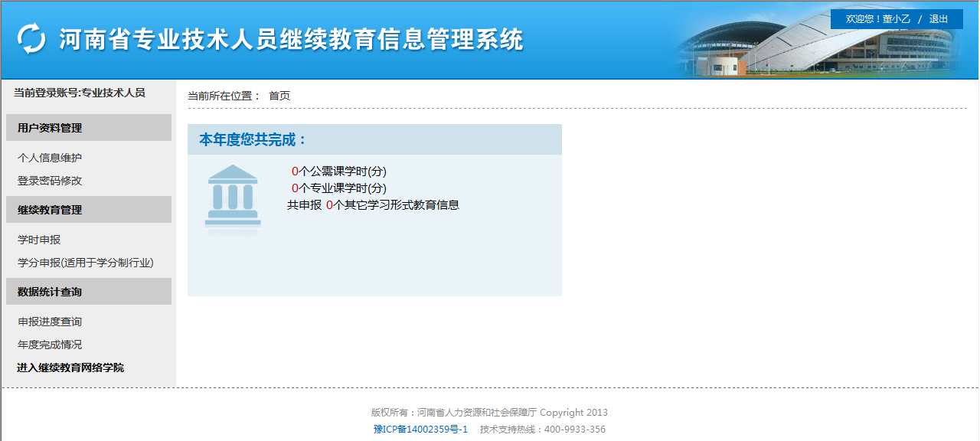The height and width of the screenshot is (441, 980).
Task: Select 学时申报 menu item
Action: [x=39, y=240]
